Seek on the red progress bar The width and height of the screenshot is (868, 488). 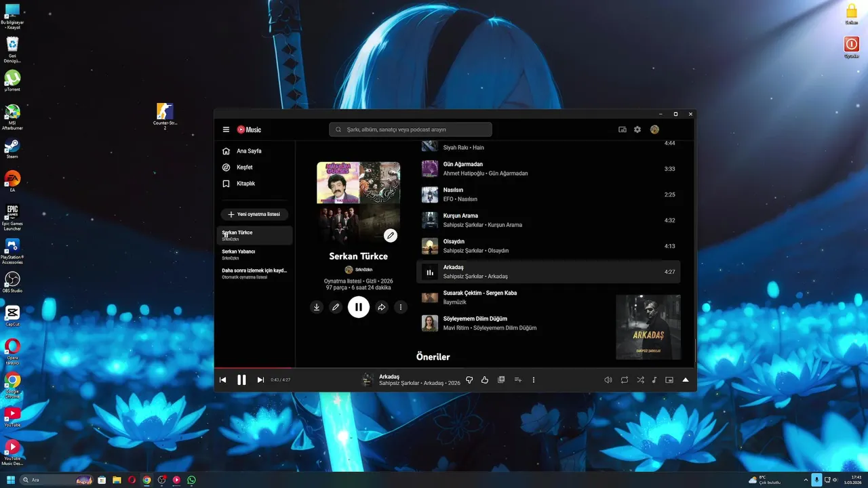pos(455,368)
